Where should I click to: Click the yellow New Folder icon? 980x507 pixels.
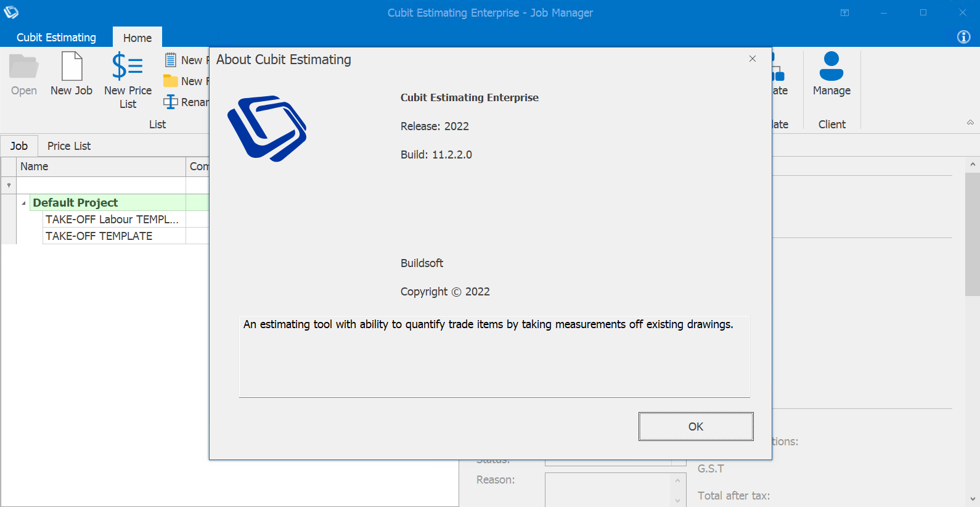pos(171,81)
